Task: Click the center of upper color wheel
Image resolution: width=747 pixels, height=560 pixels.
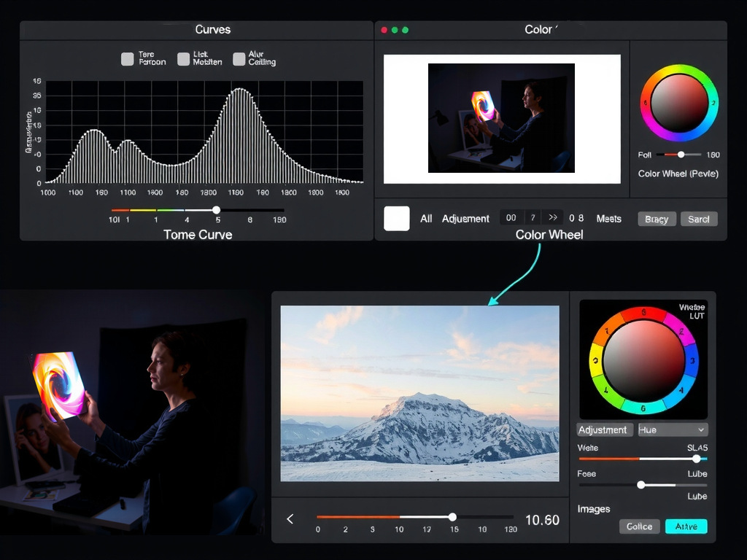Action: pyautogui.click(x=679, y=103)
